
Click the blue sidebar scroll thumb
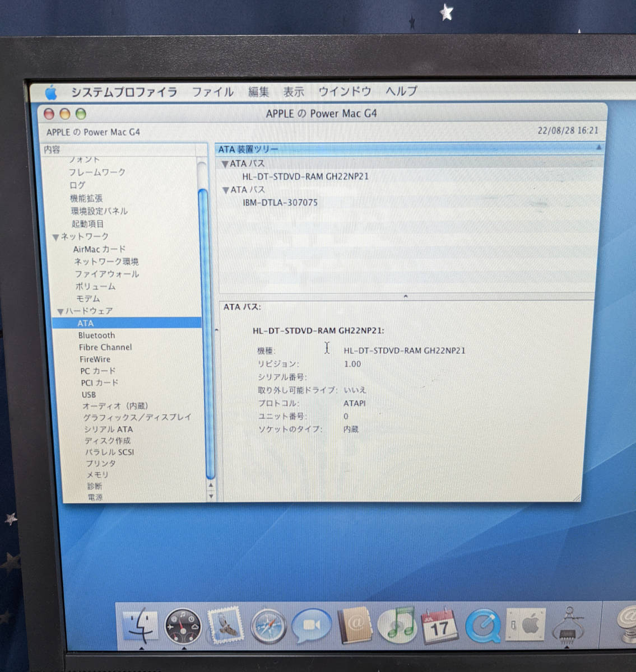tap(207, 333)
